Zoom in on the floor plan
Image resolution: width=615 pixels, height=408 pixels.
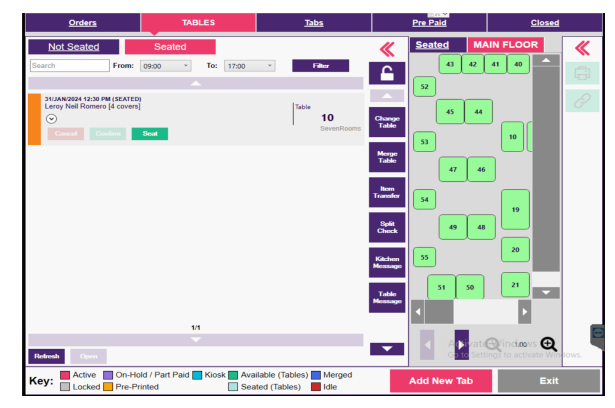point(547,344)
